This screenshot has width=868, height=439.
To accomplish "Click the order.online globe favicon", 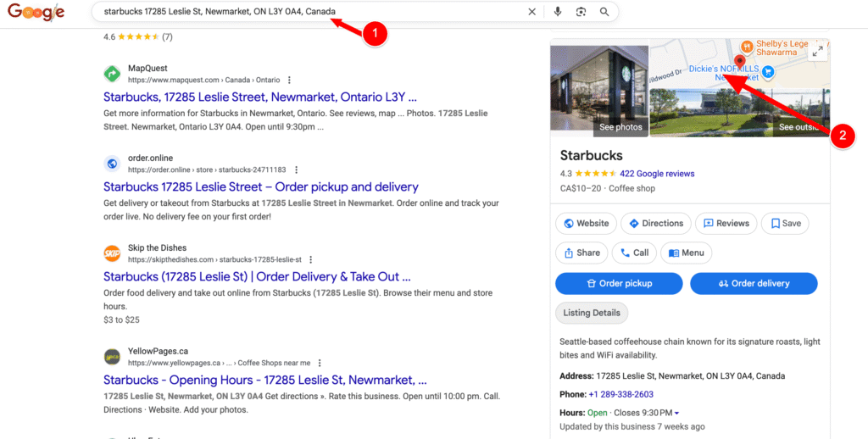I will click(x=113, y=164).
